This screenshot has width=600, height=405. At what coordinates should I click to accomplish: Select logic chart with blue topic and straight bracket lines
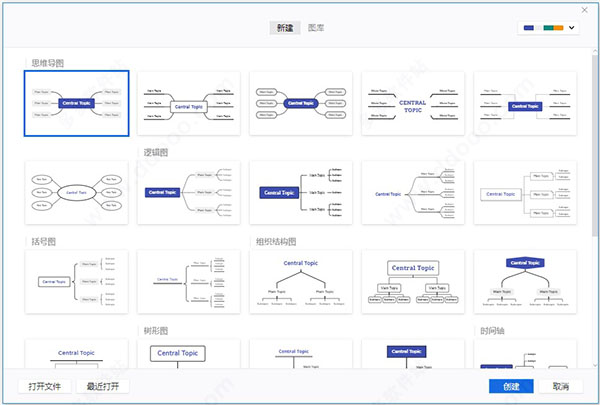301,193
